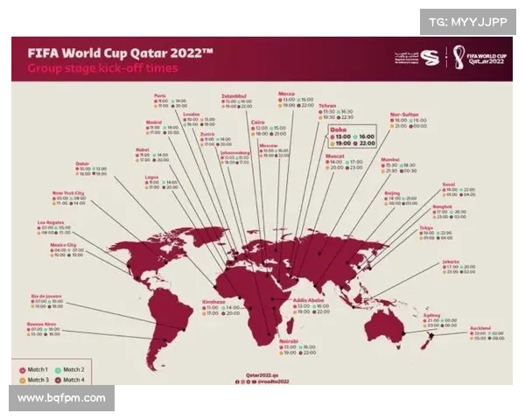Click the Supreme Committee S-shaped logo
This screenshot has width=525, height=420.
pos(430,58)
